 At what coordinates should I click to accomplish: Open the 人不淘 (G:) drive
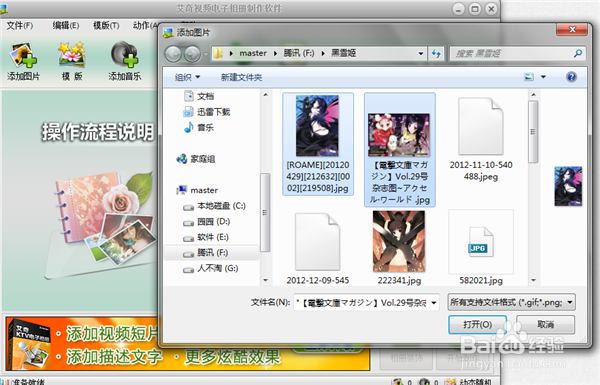pyautogui.click(x=211, y=269)
